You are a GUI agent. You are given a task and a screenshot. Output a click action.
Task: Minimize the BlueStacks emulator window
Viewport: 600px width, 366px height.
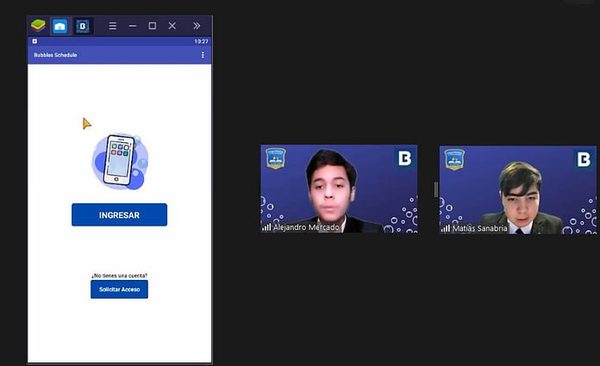point(132,26)
